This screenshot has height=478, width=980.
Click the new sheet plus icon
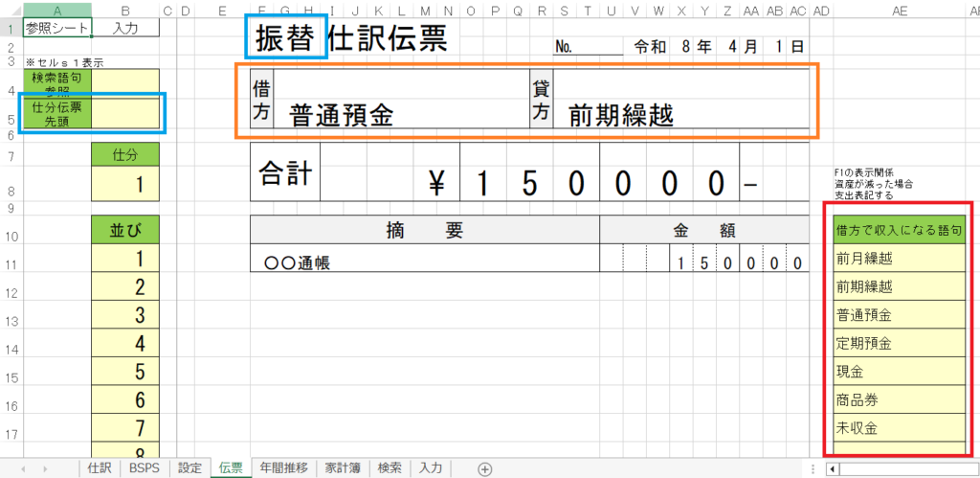(484, 468)
